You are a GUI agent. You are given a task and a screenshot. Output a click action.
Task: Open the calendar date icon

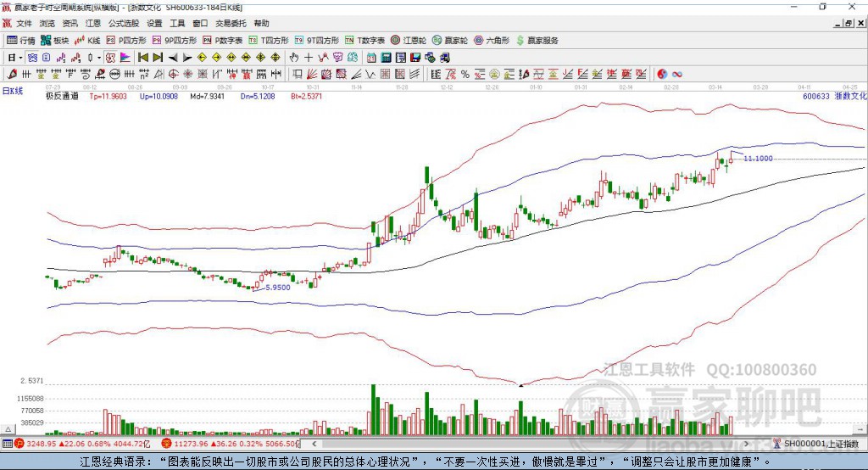(371, 57)
